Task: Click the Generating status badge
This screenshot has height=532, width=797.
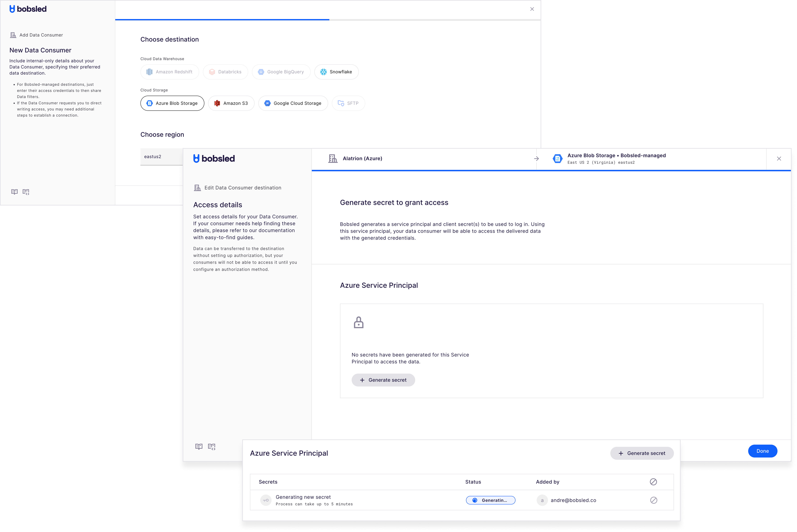Action: click(490, 500)
